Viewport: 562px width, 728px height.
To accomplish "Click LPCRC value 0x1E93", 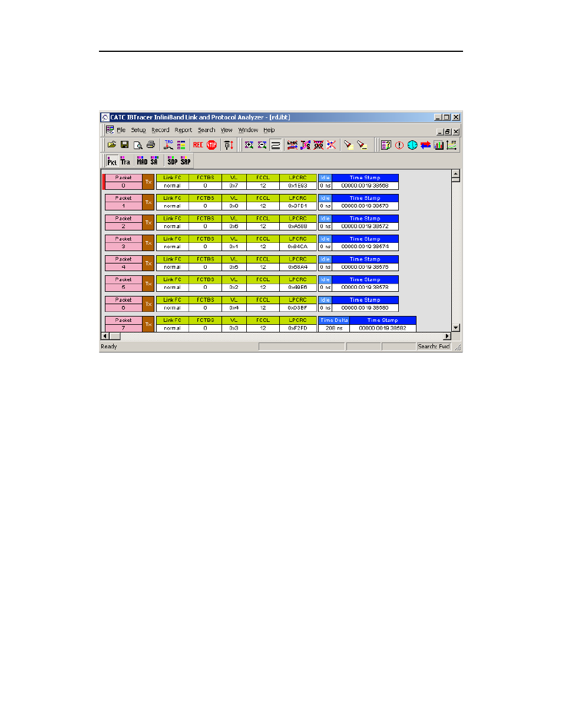I will (297, 186).
